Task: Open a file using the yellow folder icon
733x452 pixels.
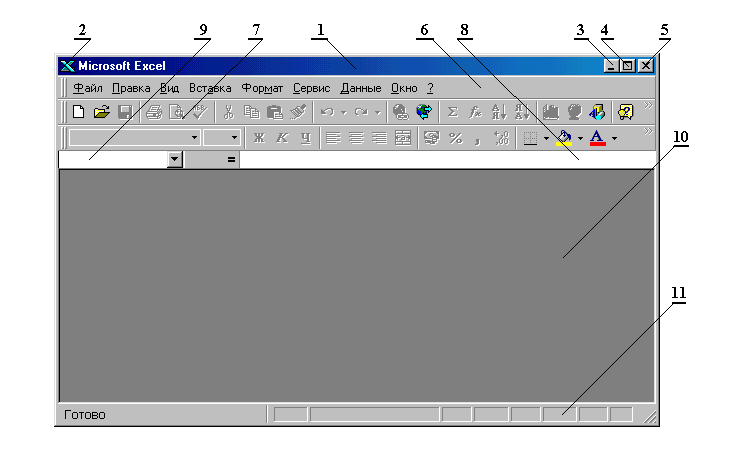Action: click(101, 112)
